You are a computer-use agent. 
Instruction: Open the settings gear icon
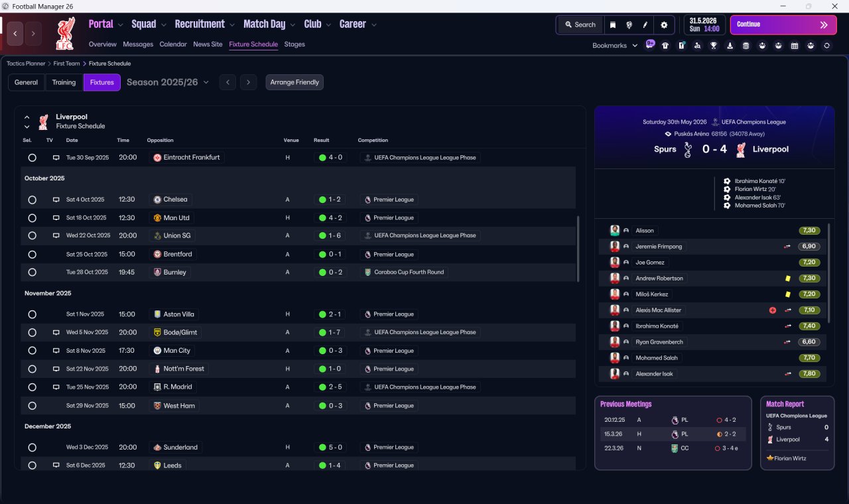pyautogui.click(x=664, y=25)
